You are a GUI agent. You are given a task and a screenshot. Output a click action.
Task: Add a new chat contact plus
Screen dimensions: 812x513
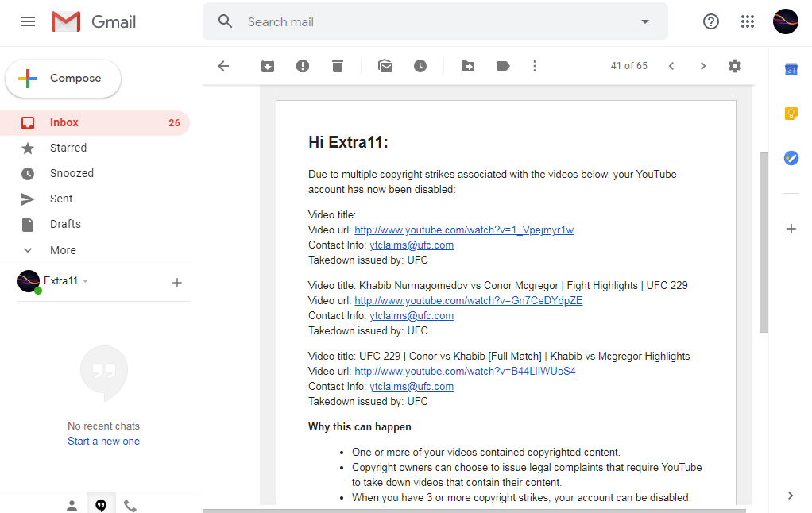click(x=177, y=283)
